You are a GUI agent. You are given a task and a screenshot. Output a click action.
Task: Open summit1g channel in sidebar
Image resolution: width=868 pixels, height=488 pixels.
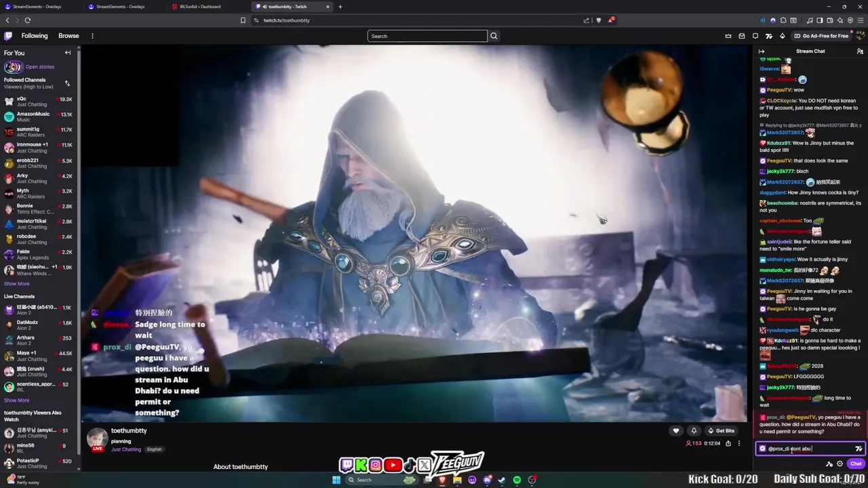click(39, 132)
